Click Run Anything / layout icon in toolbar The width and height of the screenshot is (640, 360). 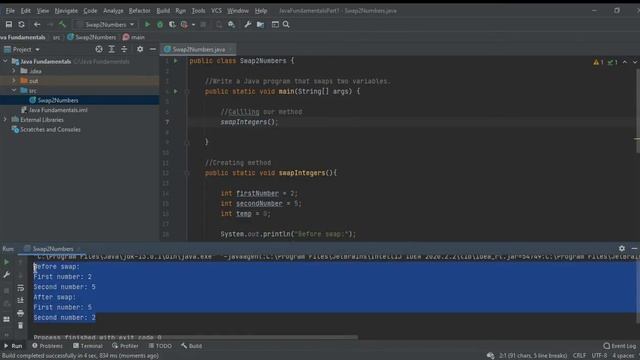[275, 24]
